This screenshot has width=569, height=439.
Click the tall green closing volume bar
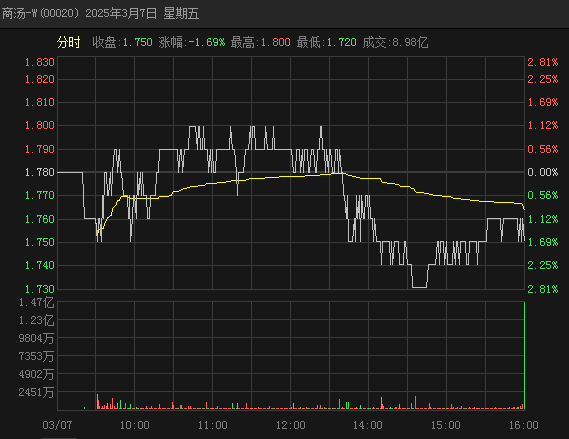coord(524,356)
